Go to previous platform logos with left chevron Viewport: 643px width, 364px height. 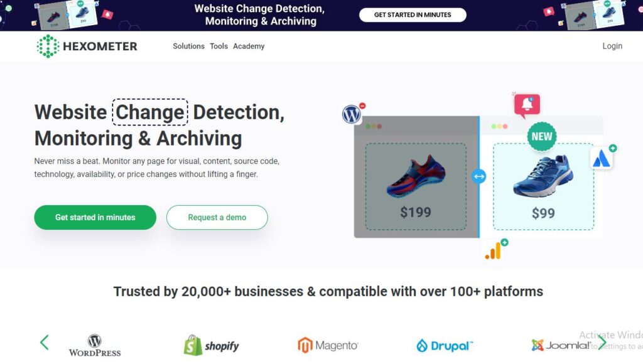point(44,342)
